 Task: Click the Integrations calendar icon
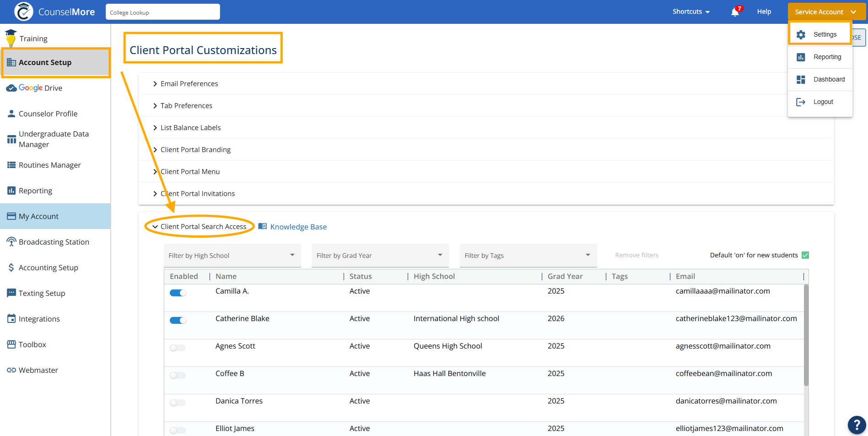[x=11, y=319]
